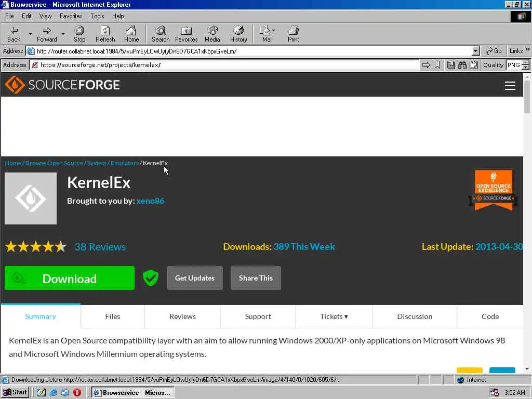Increase the Quality spinner up arrow
Viewport: 532px width, 399px height.
526,62
